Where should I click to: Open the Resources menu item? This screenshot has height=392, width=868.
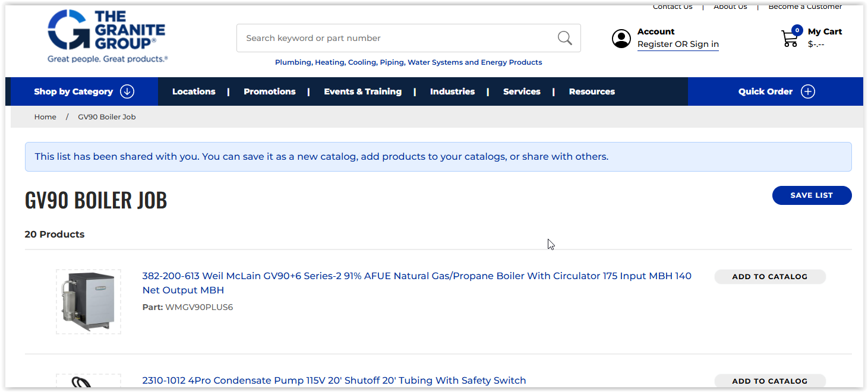click(x=592, y=91)
